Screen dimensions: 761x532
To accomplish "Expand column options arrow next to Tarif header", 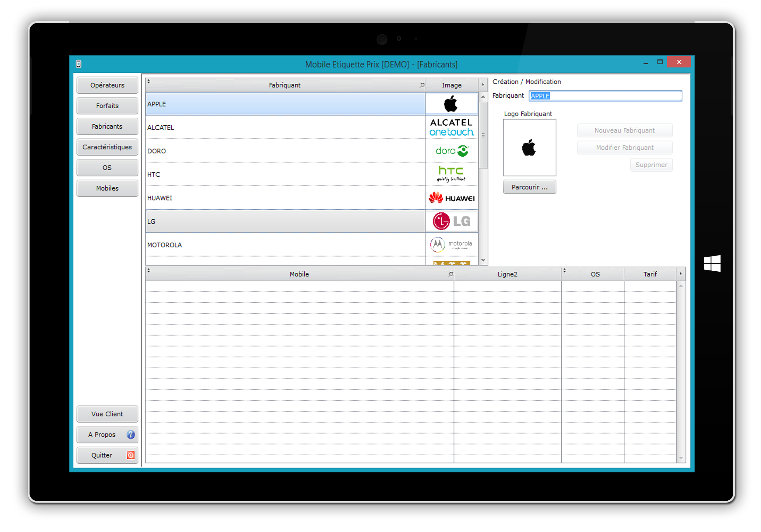I will [x=681, y=274].
